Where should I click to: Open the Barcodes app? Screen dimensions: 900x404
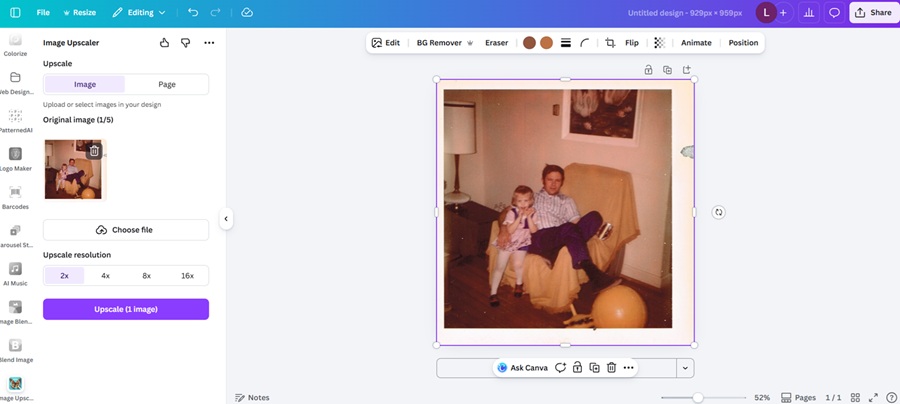point(15,197)
